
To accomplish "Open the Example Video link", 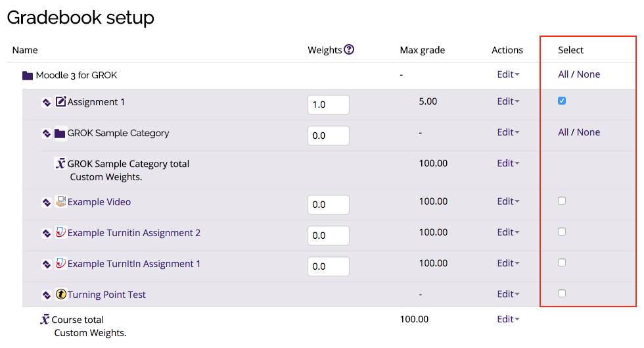I will (x=99, y=202).
